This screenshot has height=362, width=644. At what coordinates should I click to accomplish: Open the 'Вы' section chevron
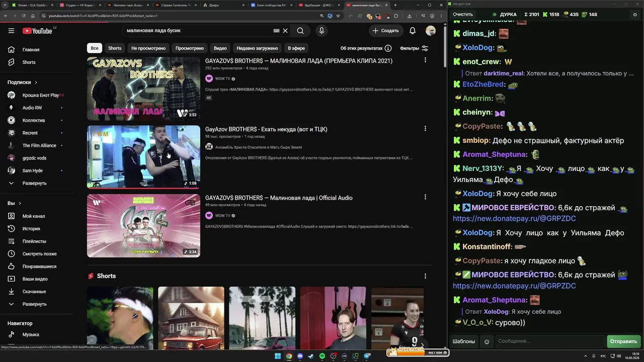click(20, 204)
